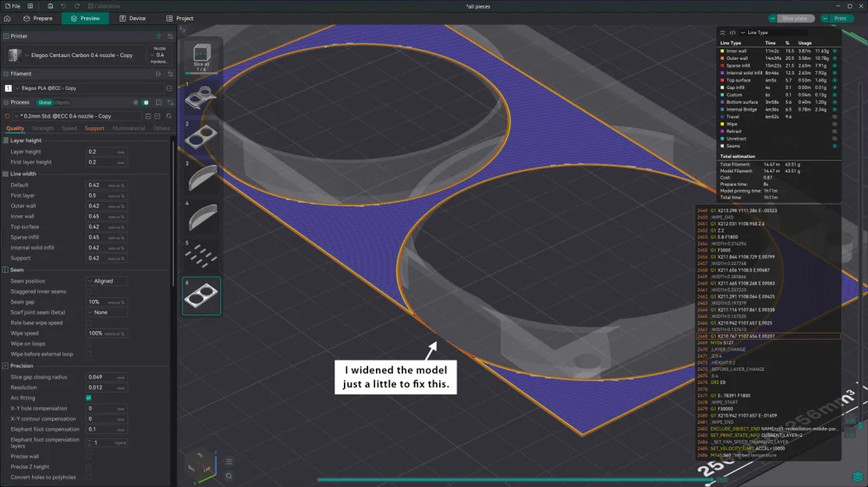The height and width of the screenshot is (487, 868).
Task: Enable Wipe before external loop checkbox
Action: (89, 355)
